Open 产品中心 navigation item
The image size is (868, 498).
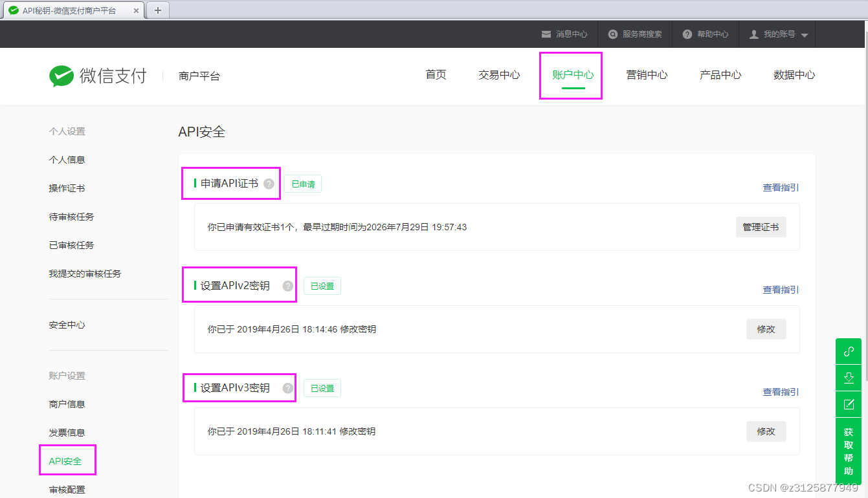point(720,75)
